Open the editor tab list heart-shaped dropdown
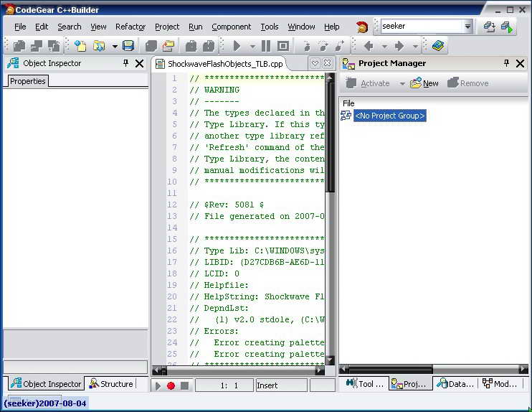This screenshot has width=532, height=412. [315, 63]
